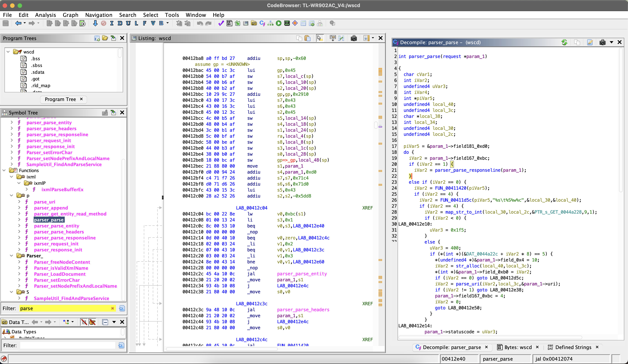This screenshot has height=364, width=628.
Task: Click the Decompile re-decompile refresh icon
Action: pos(564,42)
